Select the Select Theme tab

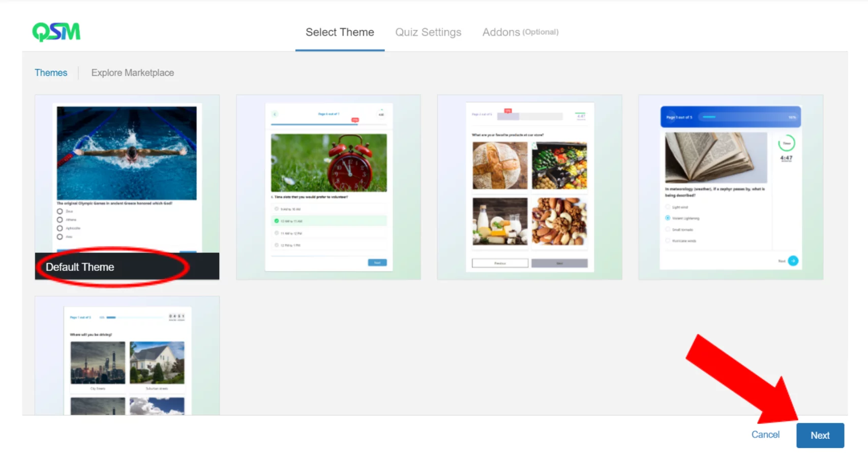[340, 32]
